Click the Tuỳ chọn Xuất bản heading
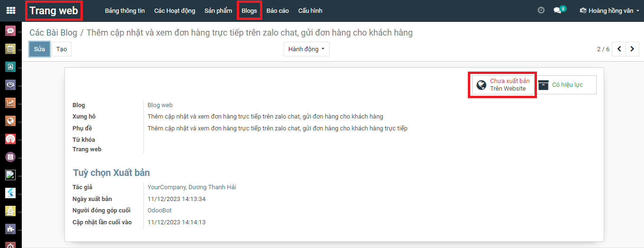This screenshot has height=248, width=644. click(111, 173)
